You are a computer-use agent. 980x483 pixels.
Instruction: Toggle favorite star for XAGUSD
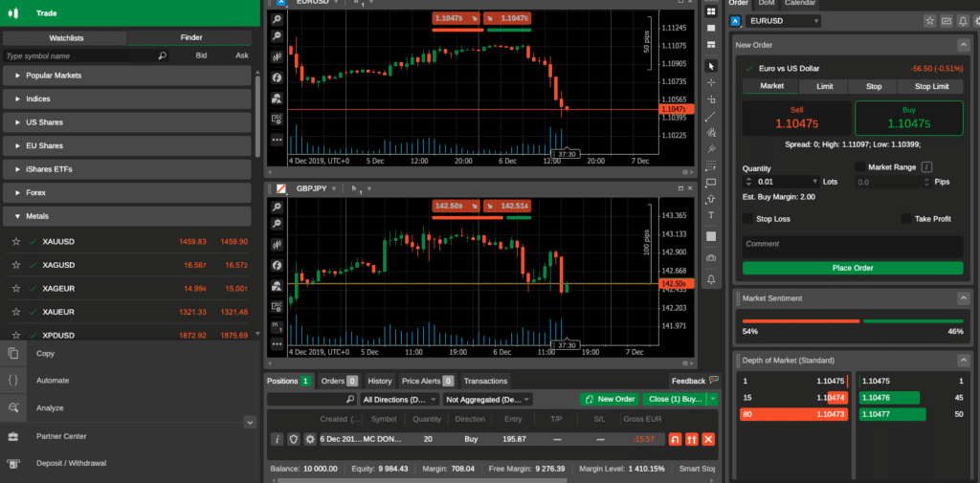coord(16,265)
